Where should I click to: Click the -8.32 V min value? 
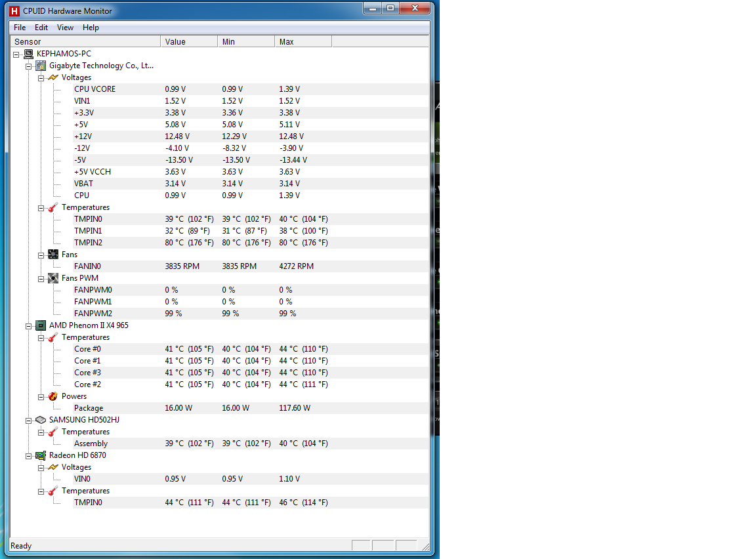click(x=234, y=148)
